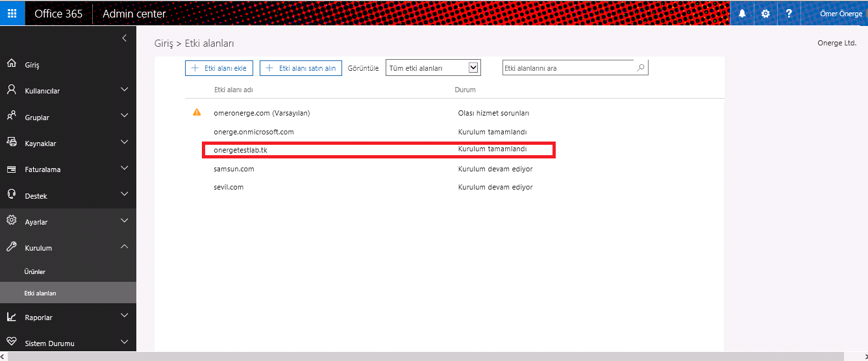Sort by Durum column header

pos(465,90)
